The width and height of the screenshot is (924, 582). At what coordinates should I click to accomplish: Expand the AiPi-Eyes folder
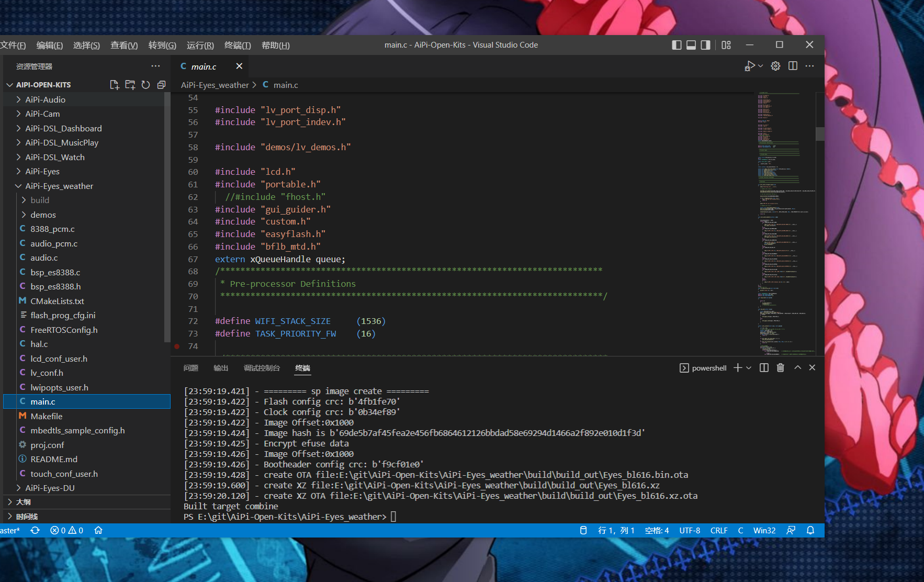click(x=87, y=171)
